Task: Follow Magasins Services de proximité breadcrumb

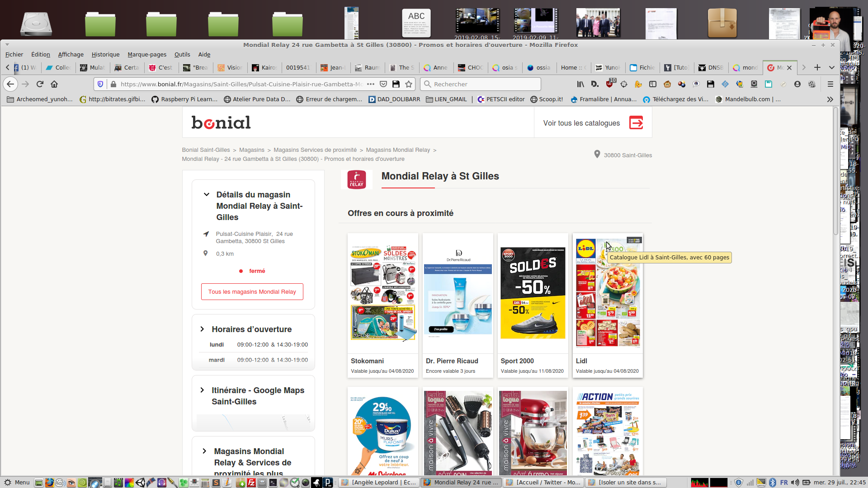Action: pyautogui.click(x=315, y=150)
